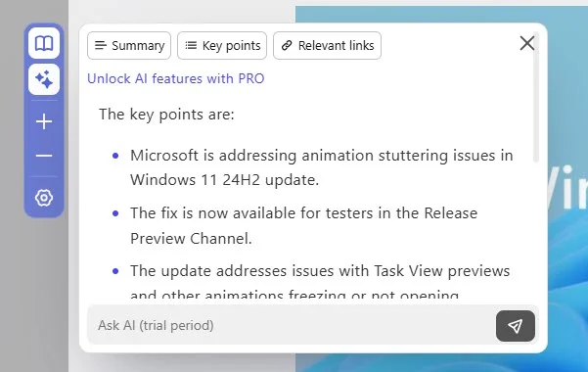Decrease text size with the minus icon
Screen dimensions: 588x372
pyautogui.click(x=44, y=156)
